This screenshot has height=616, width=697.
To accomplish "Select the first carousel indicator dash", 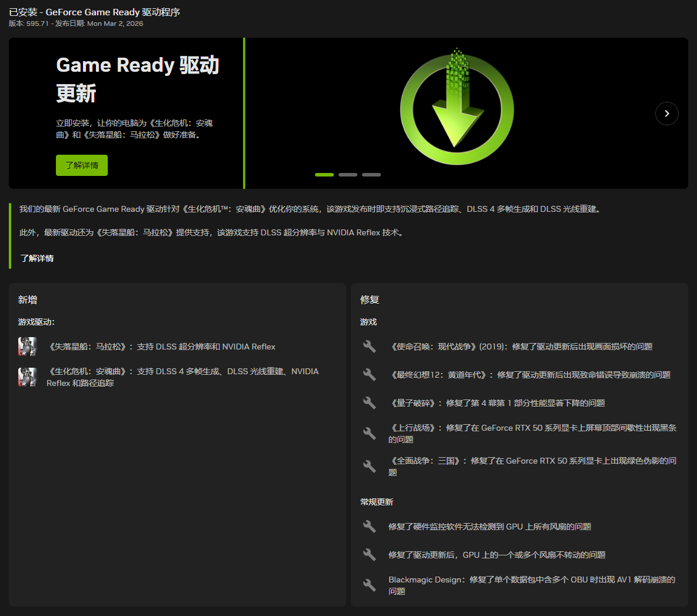I will point(324,175).
